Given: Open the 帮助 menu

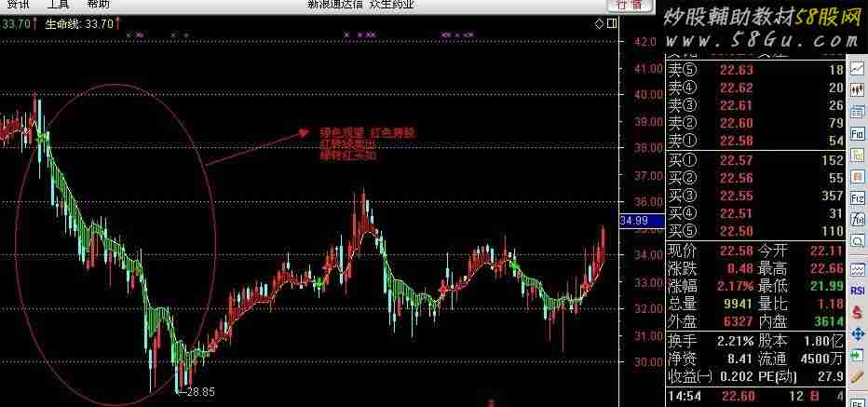Looking at the screenshot, I should click(99, 5).
